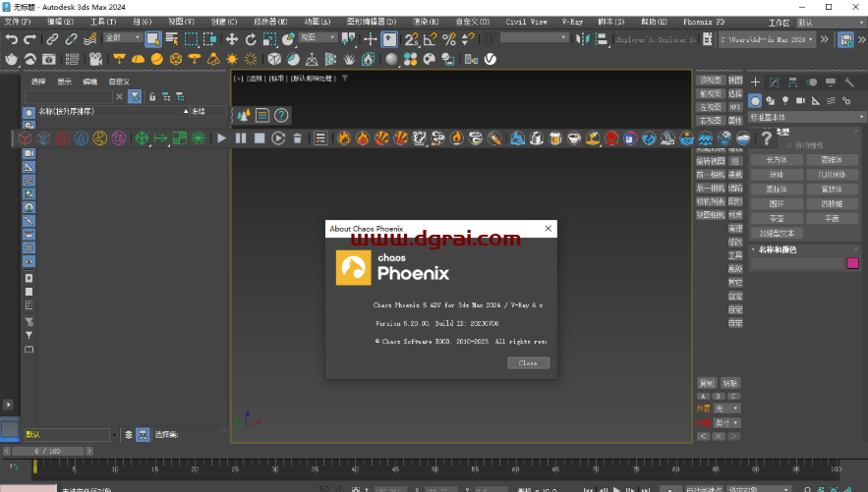
Task: Toggle the Geometry category circle button
Action: coord(755,100)
